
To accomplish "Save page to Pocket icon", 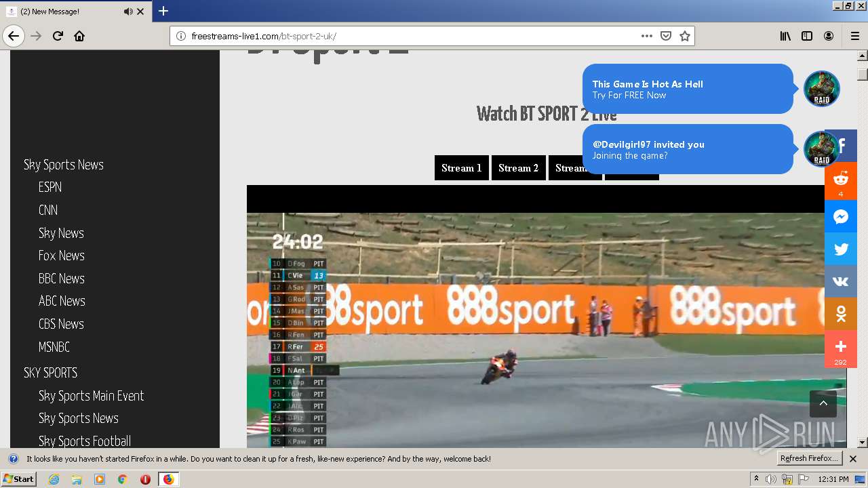I will 666,36.
